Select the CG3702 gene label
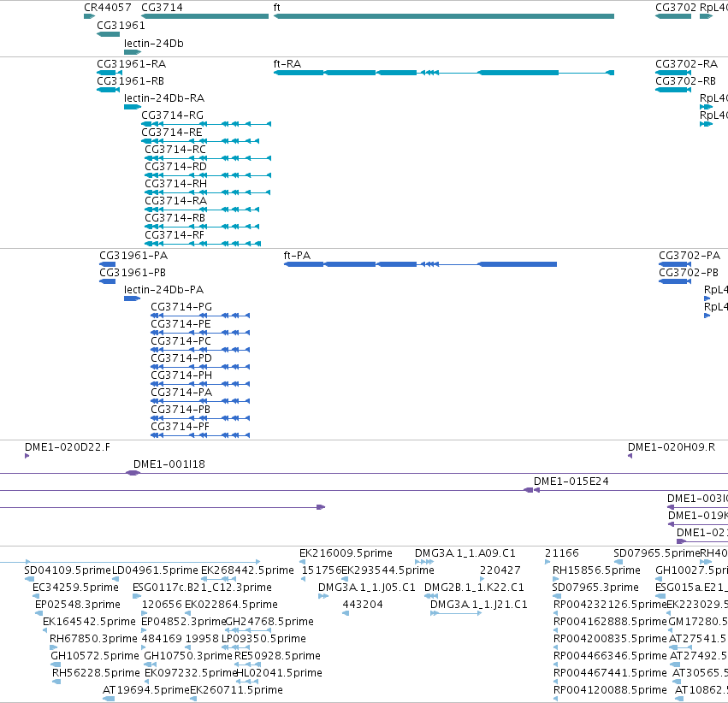Screen dimensions: 728x703 tap(676, 8)
